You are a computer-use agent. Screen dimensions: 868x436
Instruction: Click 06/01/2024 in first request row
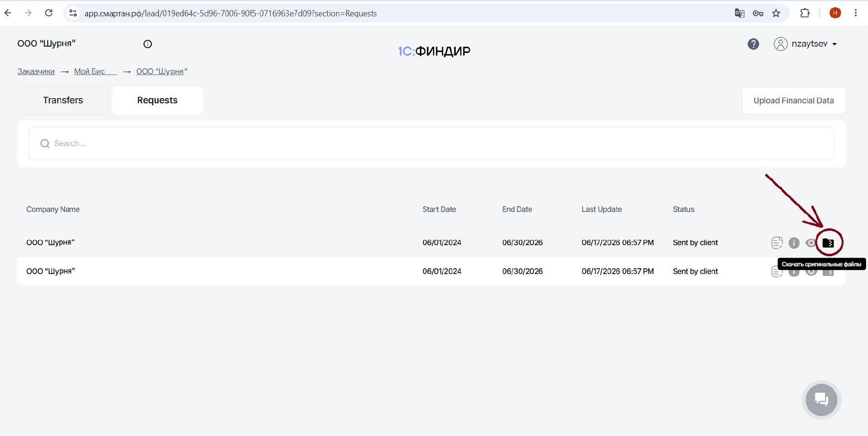click(442, 242)
